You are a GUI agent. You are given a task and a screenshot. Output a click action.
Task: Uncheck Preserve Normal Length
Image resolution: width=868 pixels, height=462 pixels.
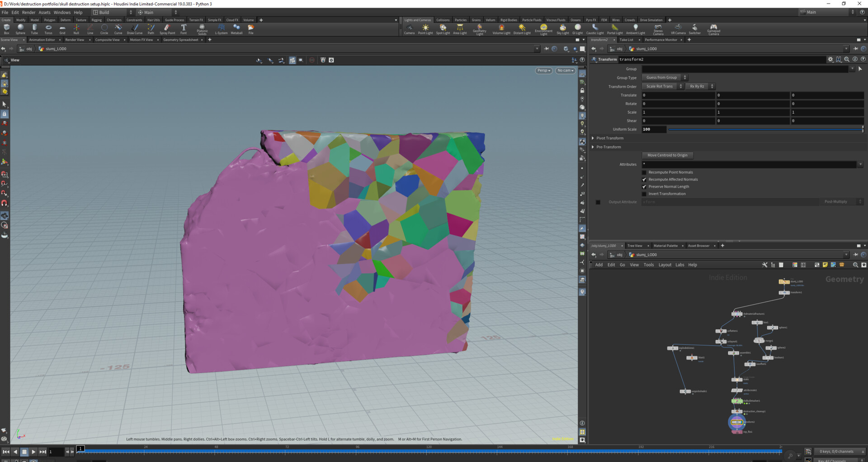pos(644,187)
